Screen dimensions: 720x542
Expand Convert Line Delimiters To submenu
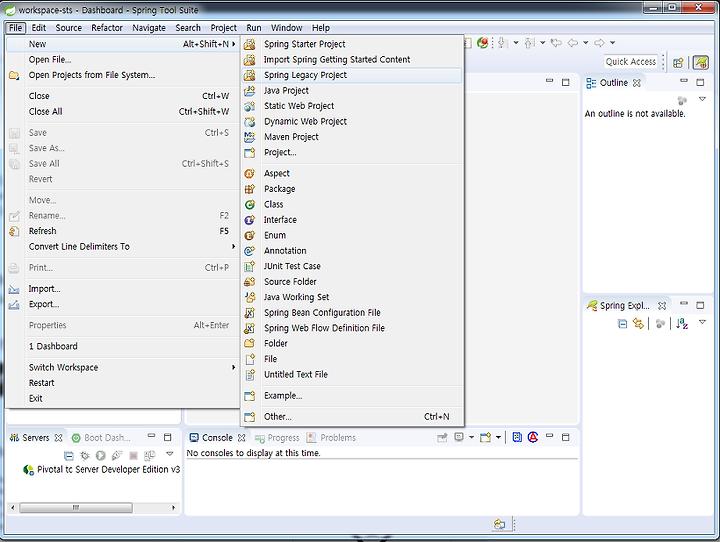click(123, 247)
